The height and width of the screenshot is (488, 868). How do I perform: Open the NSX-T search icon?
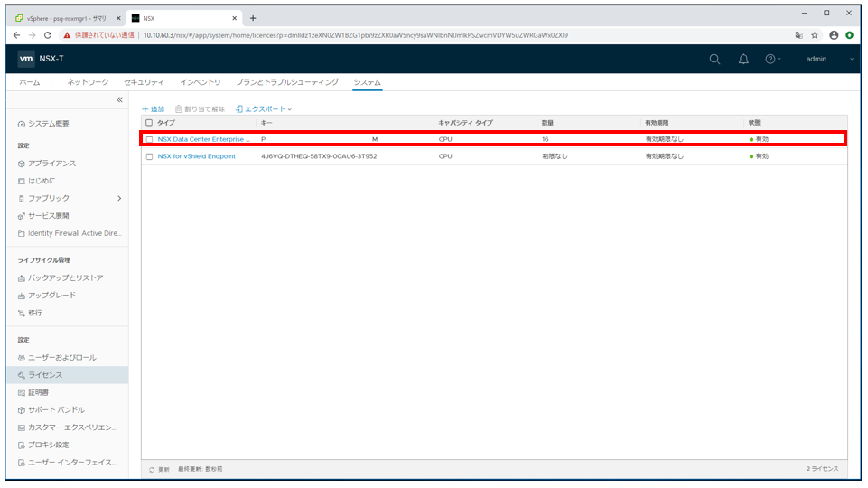(714, 60)
